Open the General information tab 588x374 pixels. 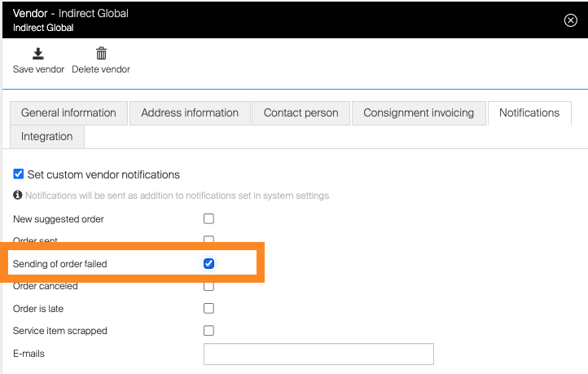68,113
